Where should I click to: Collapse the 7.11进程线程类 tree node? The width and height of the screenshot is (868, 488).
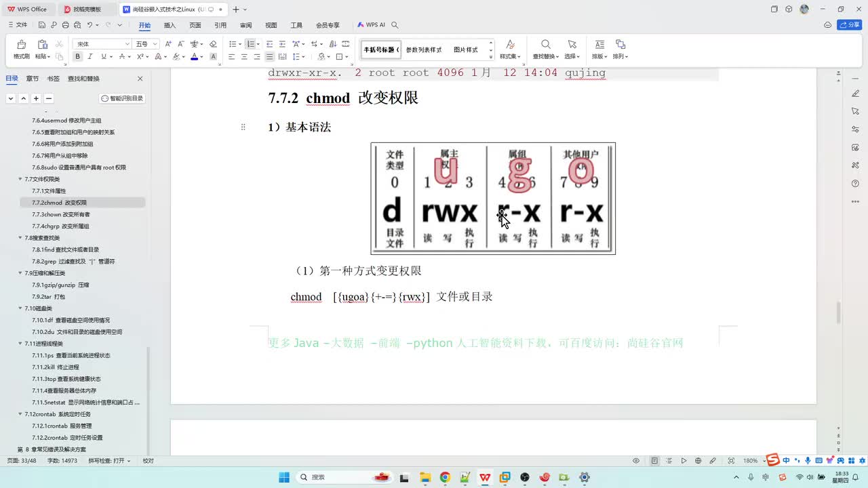click(x=20, y=344)
